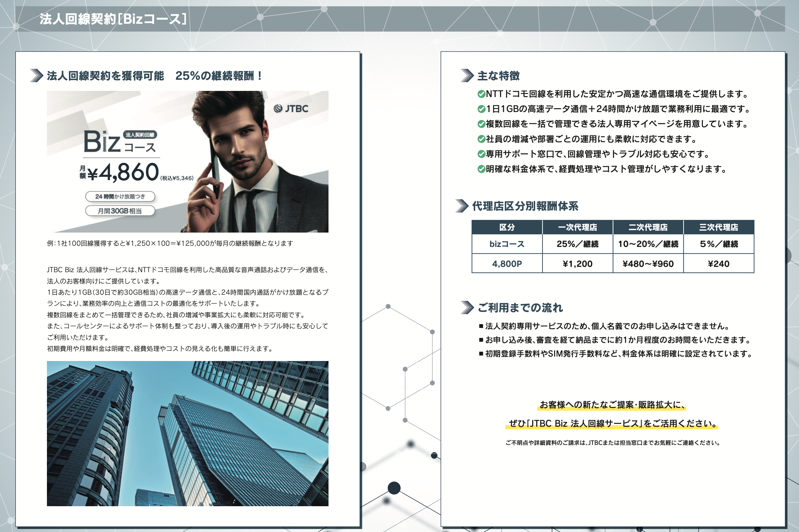Click the 24時間かけ放題つき pill label

tap(120, 196)
